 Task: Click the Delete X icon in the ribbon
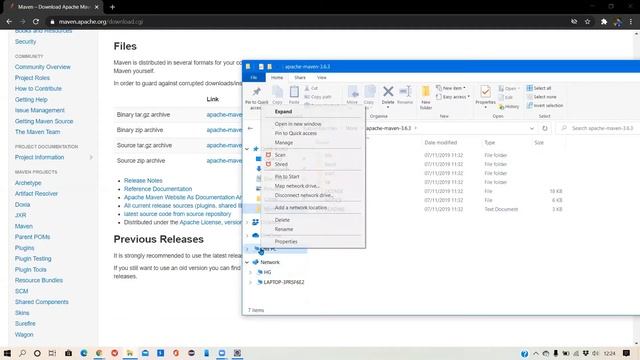pos(388,92)
